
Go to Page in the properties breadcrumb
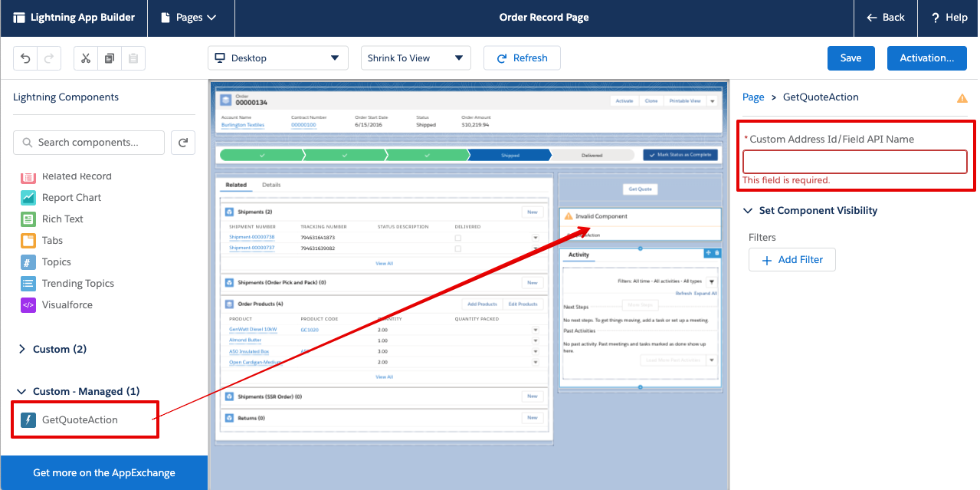click(x=753, y=97)
